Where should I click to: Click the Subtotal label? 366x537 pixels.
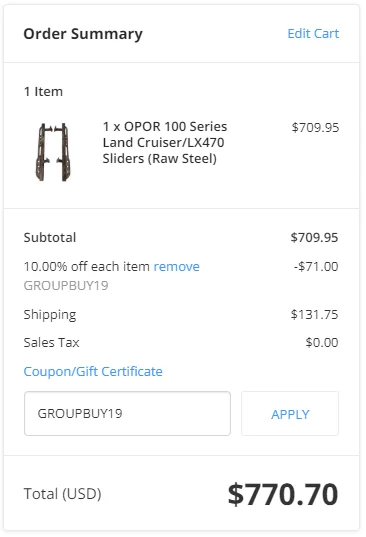(50, 237)
